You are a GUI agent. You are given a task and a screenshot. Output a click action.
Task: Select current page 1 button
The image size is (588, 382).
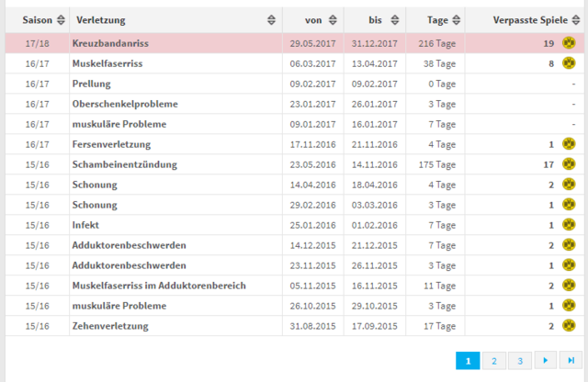click(x=468, y=361)
